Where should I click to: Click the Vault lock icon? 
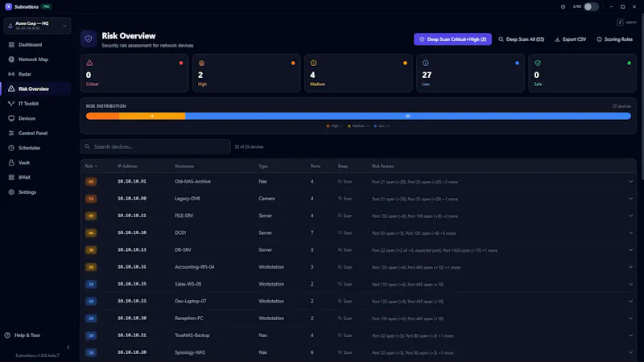pyautogui.click(x=11, y=162)
